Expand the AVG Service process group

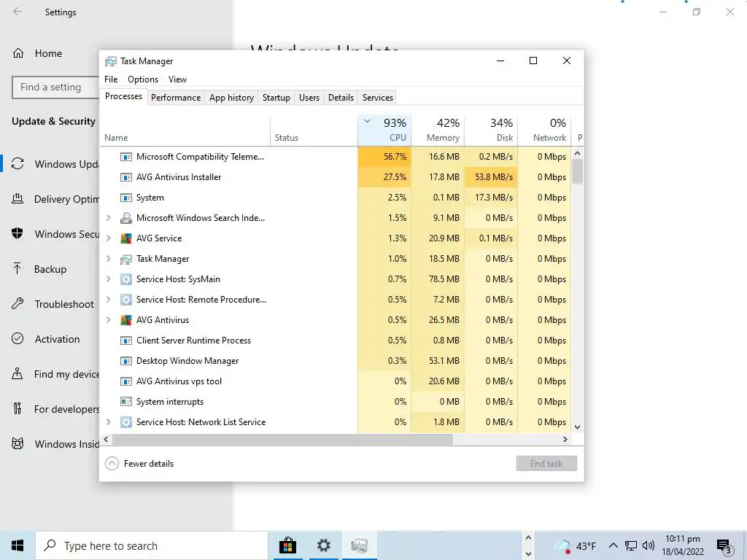point(109,238)
